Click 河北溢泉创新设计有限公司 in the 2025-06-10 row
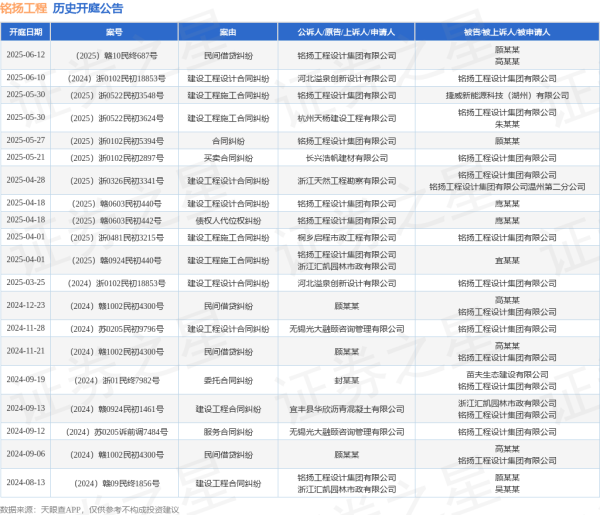Image resolution: width=600 pixels, height=515 pixels. click(347, 79)
